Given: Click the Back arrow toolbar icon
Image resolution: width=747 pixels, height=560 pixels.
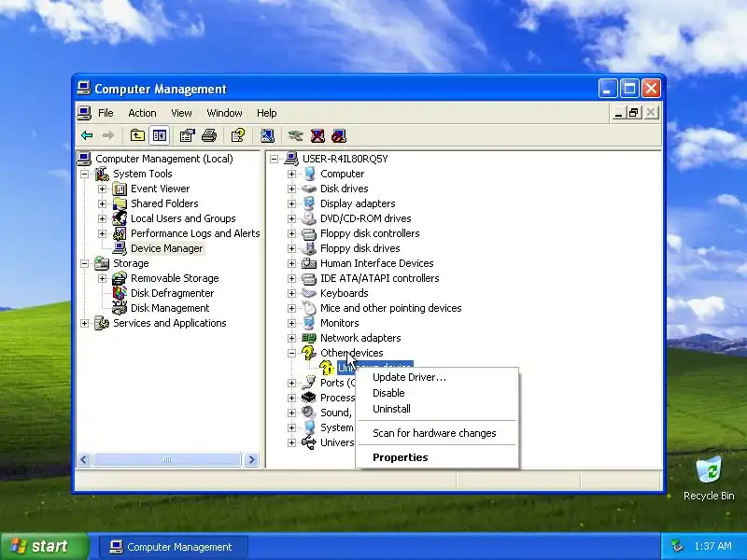Looking at the screenshot, I should (x=87, y=135).
